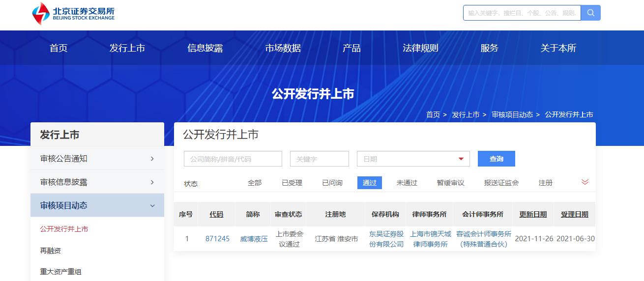Open the 信息披露 navigation menu

point(205,48)
